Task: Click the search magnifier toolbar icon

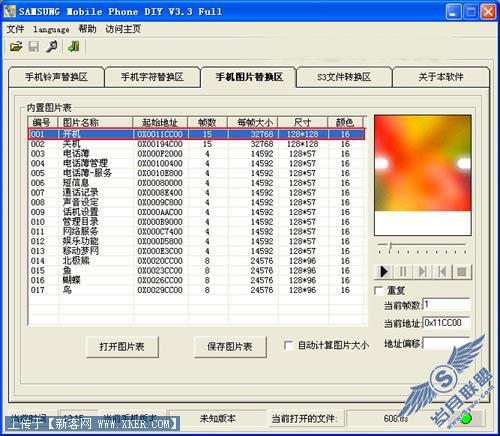Action: tap(52, 46)
